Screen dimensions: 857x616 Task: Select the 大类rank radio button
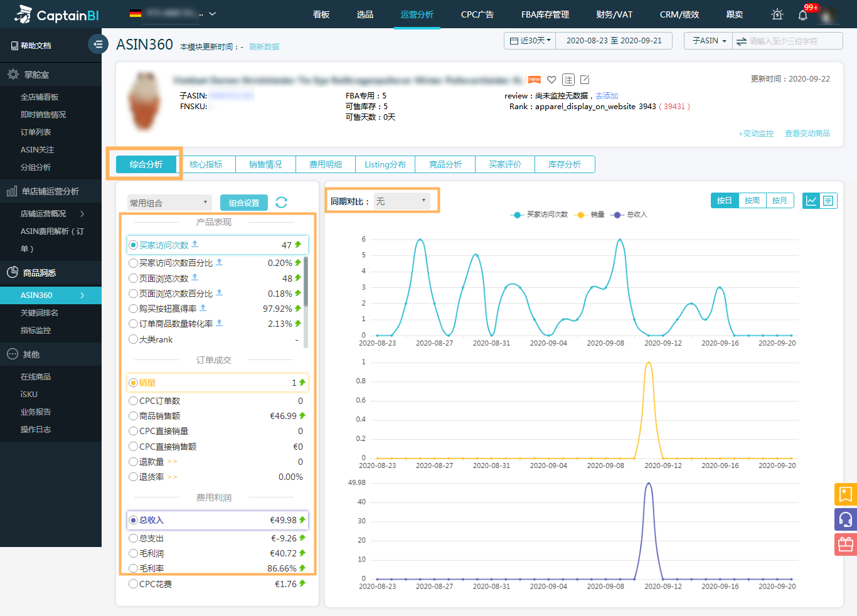[133, 339]
